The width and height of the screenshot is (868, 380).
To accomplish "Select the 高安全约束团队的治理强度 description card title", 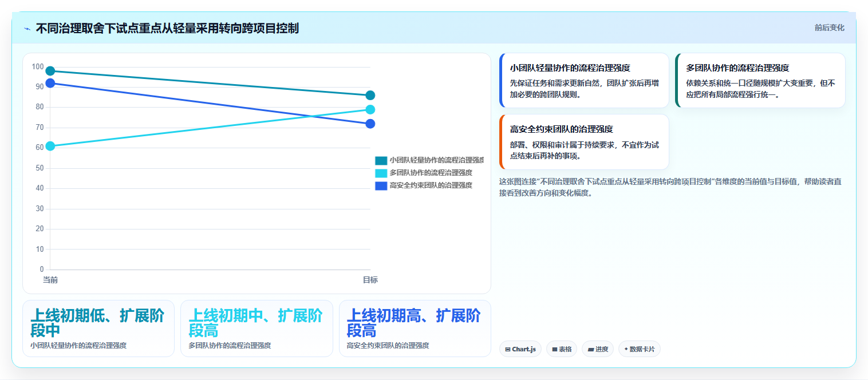I will [562, 129].
